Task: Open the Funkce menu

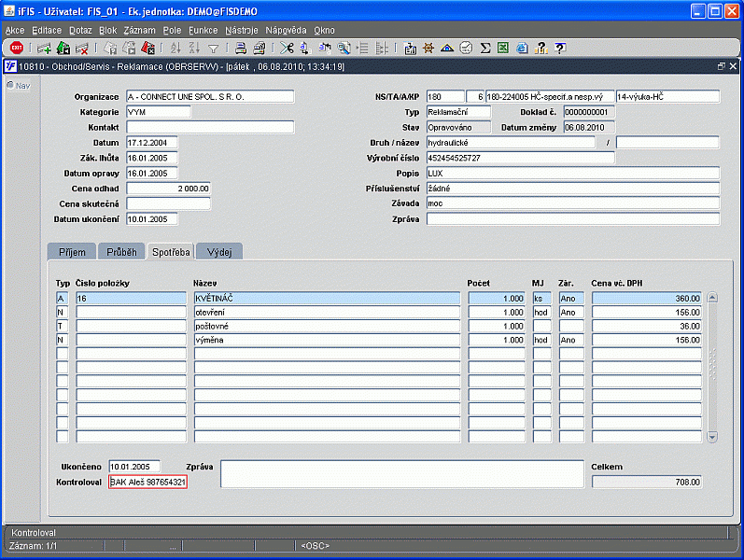Action: [204, 31]
